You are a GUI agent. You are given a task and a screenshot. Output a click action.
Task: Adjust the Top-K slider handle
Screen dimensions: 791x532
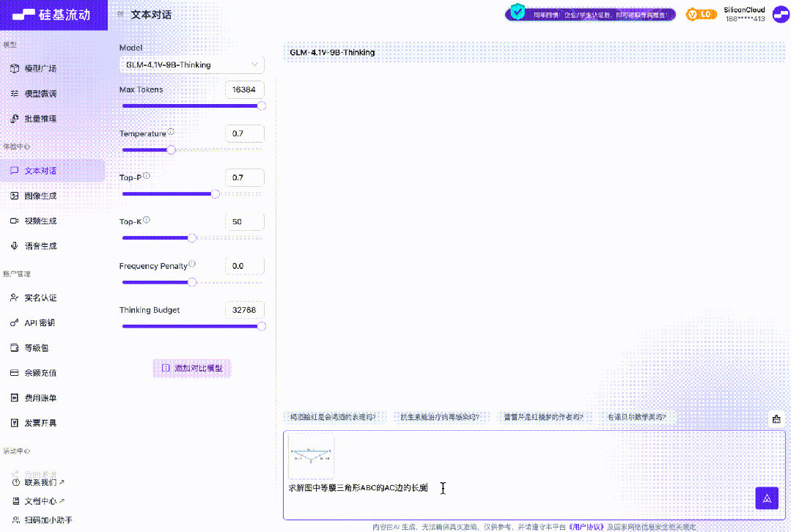pos(192,238)
